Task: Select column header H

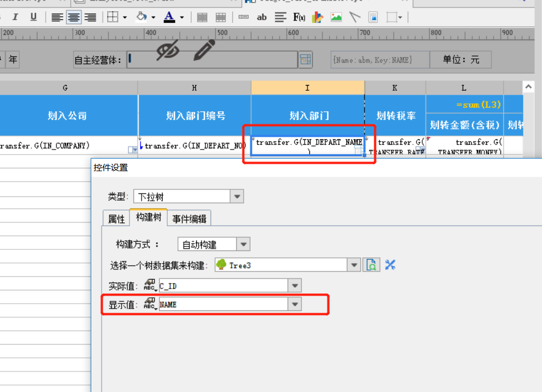Action: click(x=194, y=88)
